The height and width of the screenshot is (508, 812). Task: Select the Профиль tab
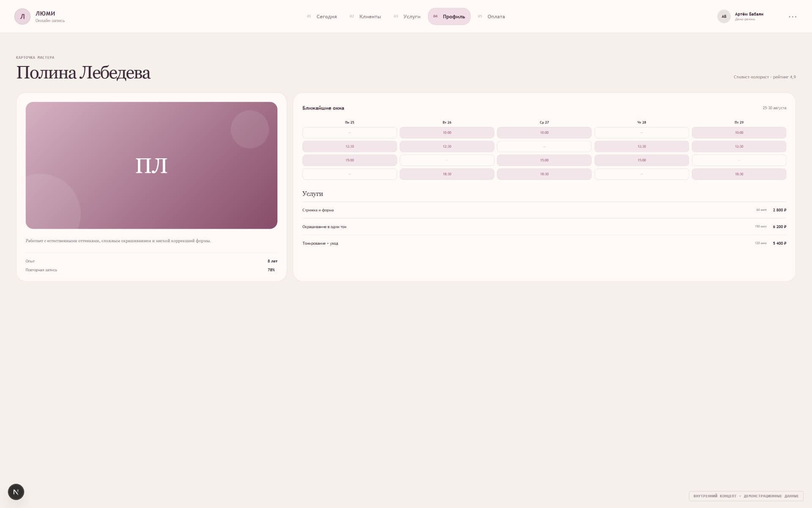[449, 17]
